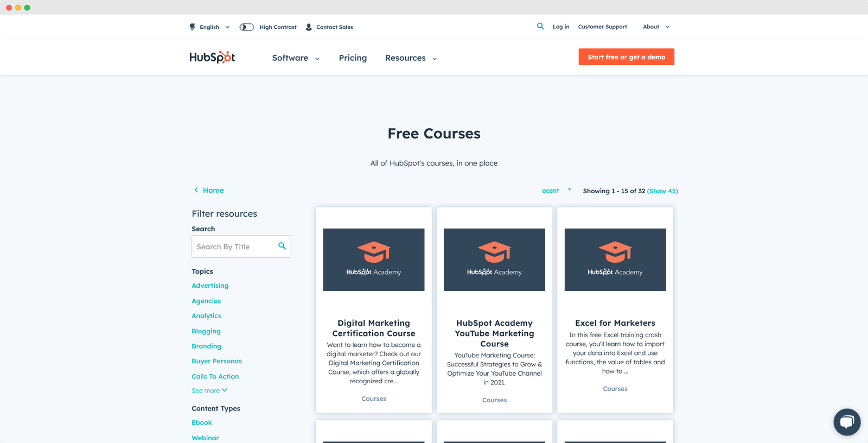This screenshot has height=443, width=868.
Task: Click Courses tag under Digital Marketing card
Action: (374, 399)
